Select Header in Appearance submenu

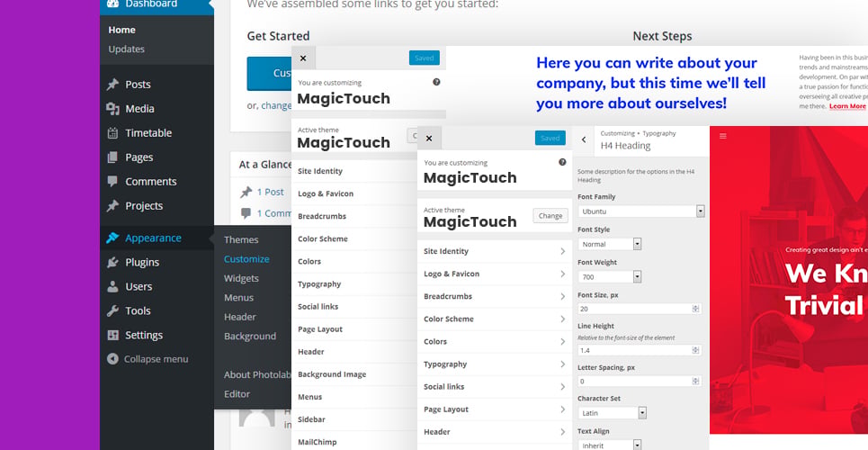(x=239, y=317)
